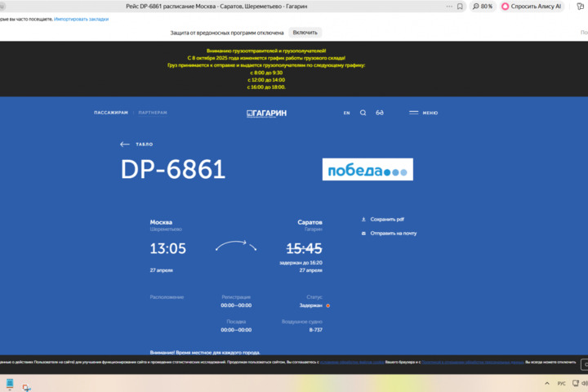Viewport: 588px width, 392px height.
Task: Switch site language to EN
Action: pos(346,113)
